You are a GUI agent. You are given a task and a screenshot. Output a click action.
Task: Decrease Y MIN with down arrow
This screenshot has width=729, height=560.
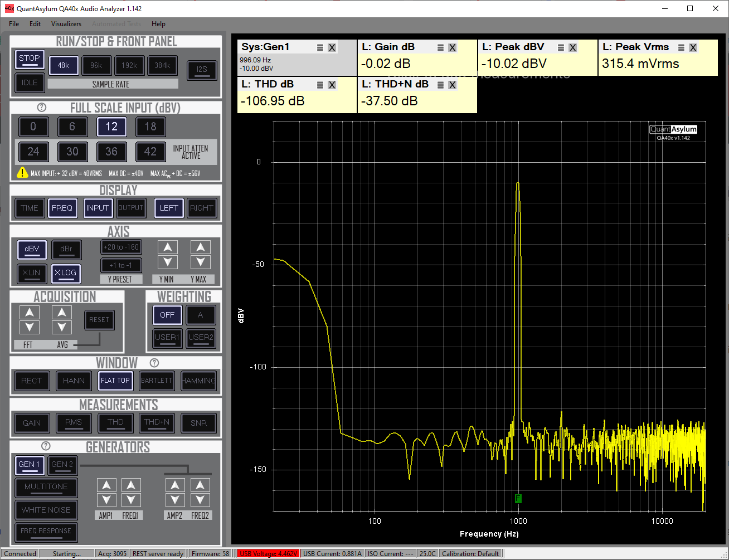pyautogui.click(x=167, y=262)
